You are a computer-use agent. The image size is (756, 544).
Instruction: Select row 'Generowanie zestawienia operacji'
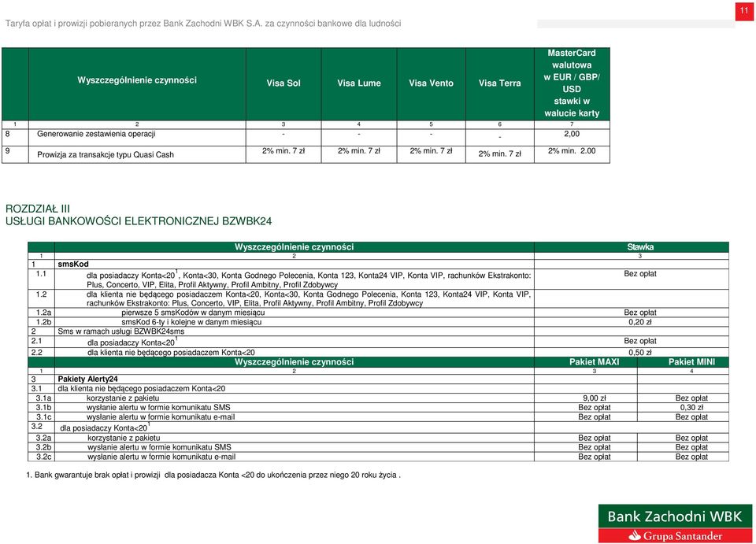pos(306,137)
